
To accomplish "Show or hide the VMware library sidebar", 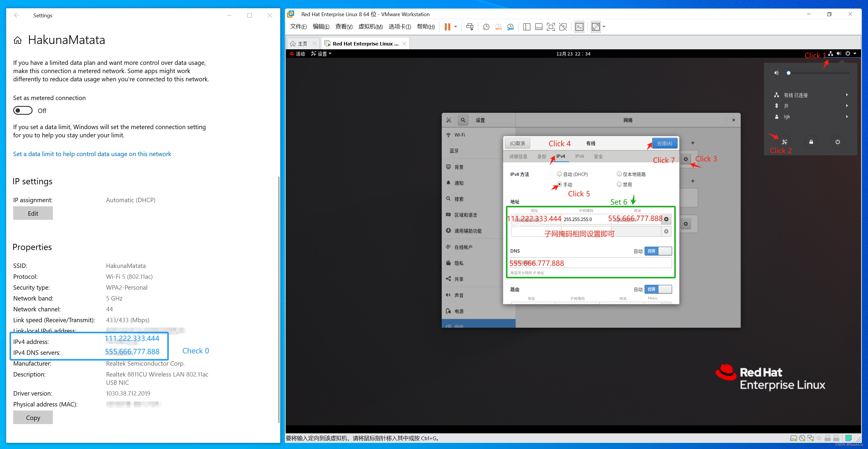I will tap(526, 27).
